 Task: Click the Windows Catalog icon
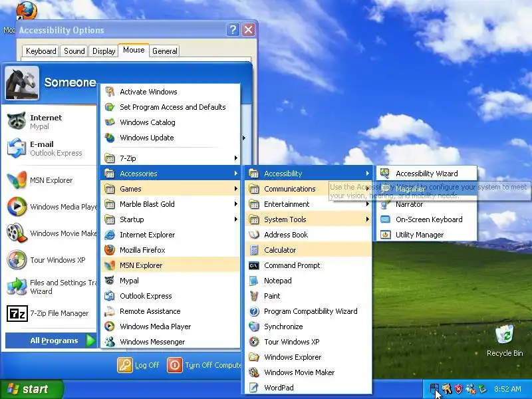tap(110, 122)
